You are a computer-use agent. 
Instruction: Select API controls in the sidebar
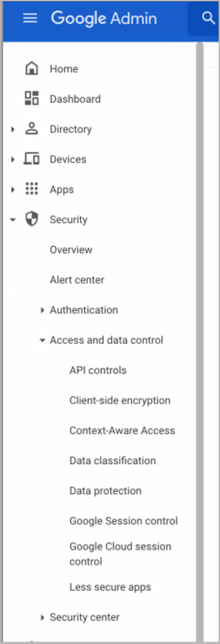click(x=98, y=370)
